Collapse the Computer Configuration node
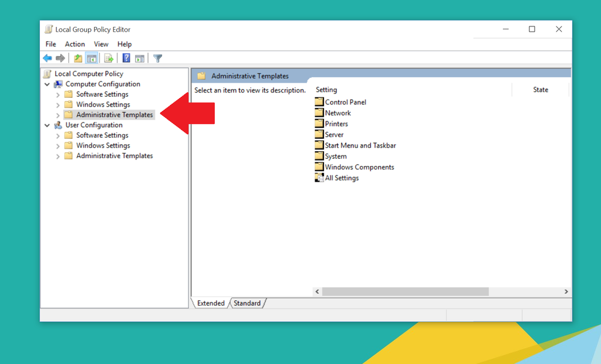Viewport: 601px width, 364px height. [48, 84]
